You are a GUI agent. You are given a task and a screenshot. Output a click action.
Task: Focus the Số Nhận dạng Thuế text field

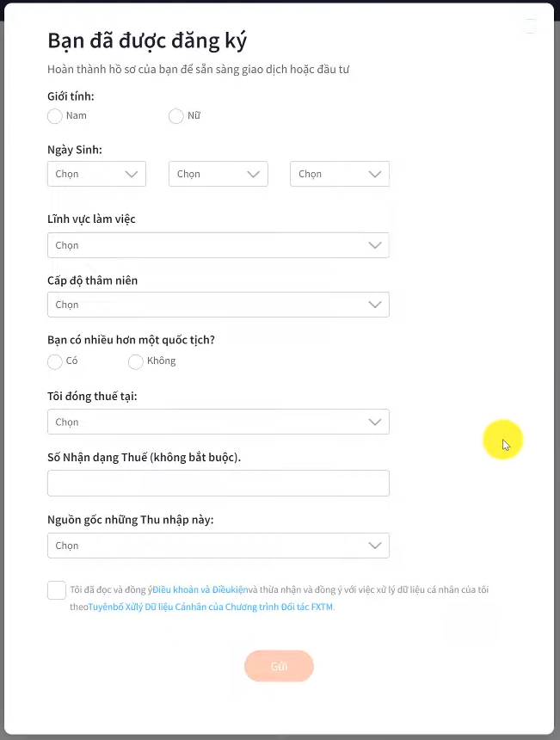coord(218,484)
